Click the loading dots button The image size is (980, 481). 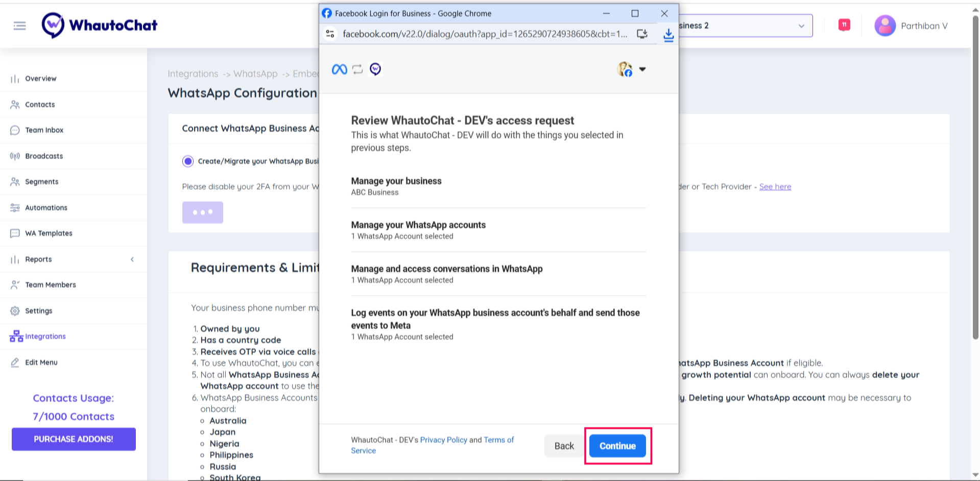pyautogui.click(x=203, y=212)
